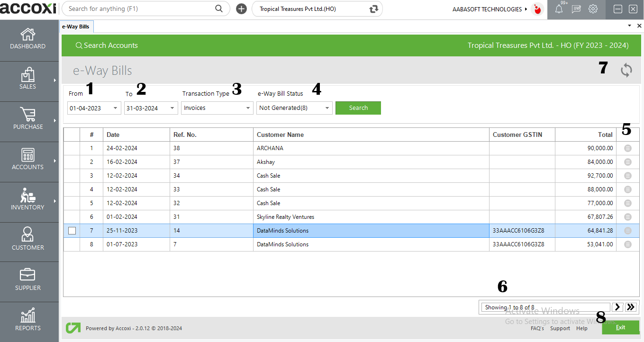Open the notifications bell icon
Image resolution: width=644 pixels, height=342 pixels.
(559, 9)
